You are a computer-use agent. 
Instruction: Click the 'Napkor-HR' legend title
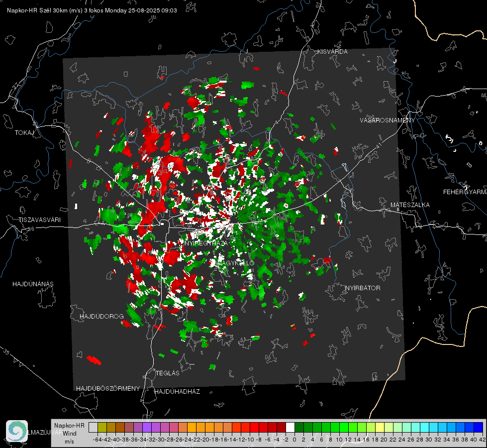pyautogui.click(x=69, y=426)
